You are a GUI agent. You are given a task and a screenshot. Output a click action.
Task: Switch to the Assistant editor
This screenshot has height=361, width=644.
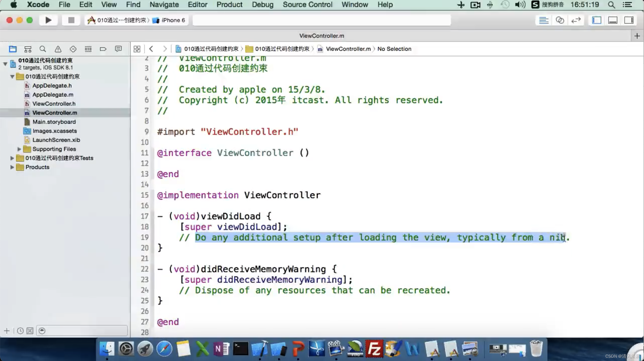(x=560, y=20)
